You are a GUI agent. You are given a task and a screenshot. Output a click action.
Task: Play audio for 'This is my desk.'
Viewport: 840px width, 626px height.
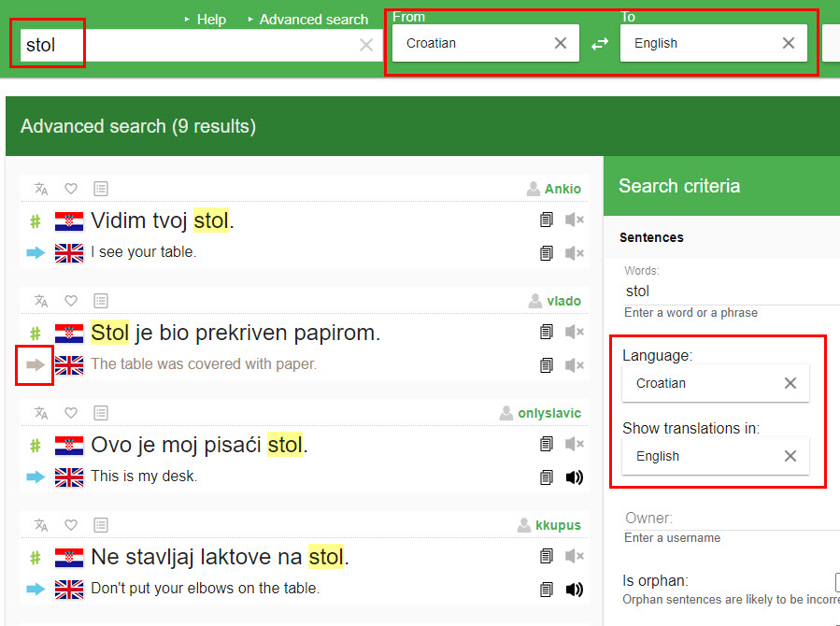(575, 477)
